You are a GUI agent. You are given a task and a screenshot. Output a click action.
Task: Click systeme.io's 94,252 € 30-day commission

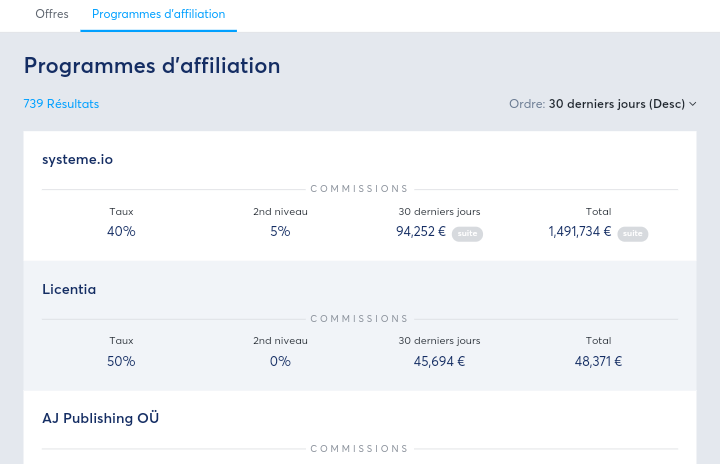[421, 232]
